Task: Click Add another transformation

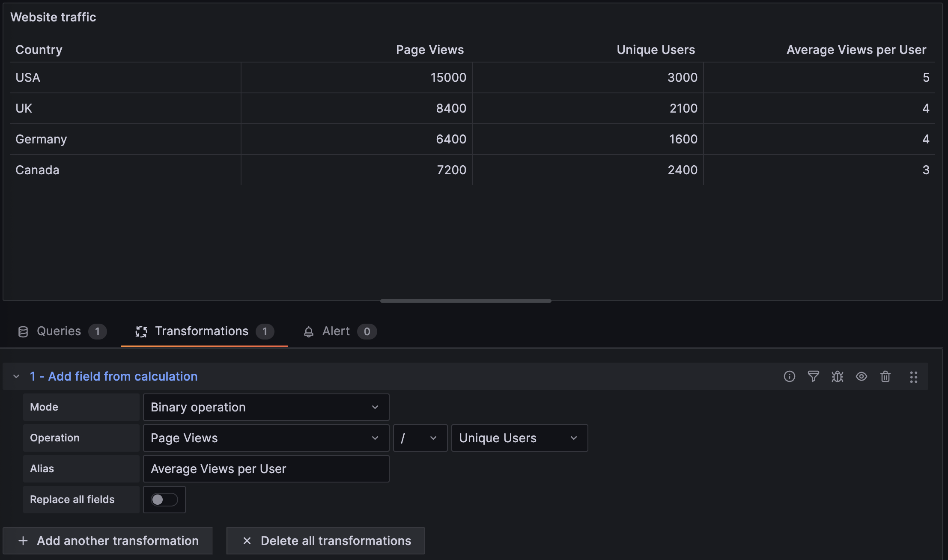Action: [x=107, y=541]
